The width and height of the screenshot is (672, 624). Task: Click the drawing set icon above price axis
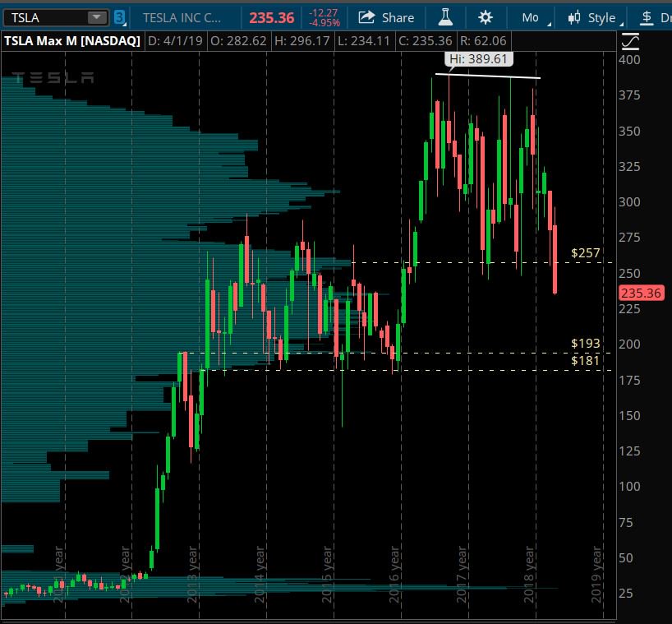[x=630, y=42]
